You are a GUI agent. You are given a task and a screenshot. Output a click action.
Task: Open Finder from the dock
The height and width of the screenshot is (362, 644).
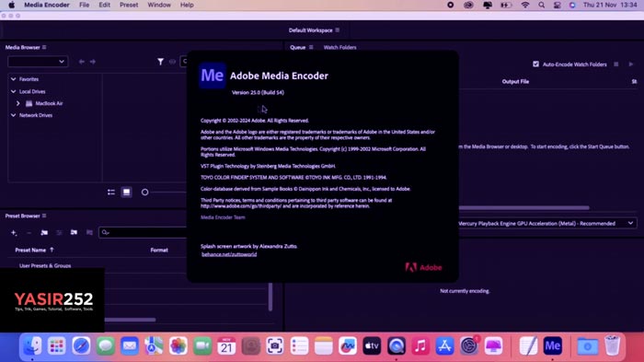[x=32, y=346]
